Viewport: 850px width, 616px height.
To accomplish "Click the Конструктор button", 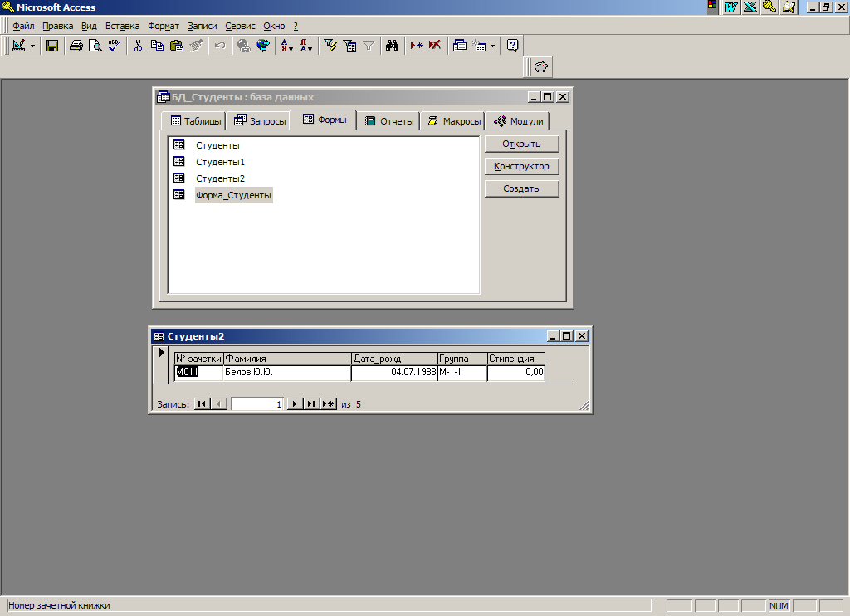I will tap(521, 166).
